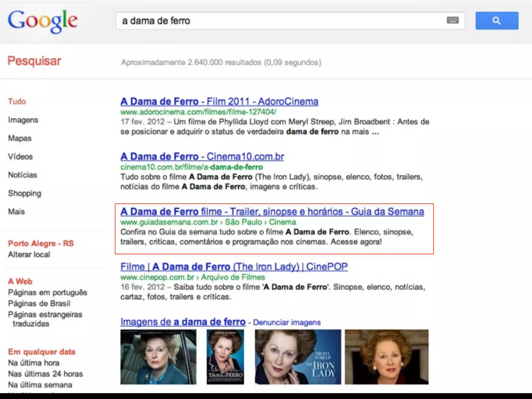Filter results to Na última semana

(40, 385)
